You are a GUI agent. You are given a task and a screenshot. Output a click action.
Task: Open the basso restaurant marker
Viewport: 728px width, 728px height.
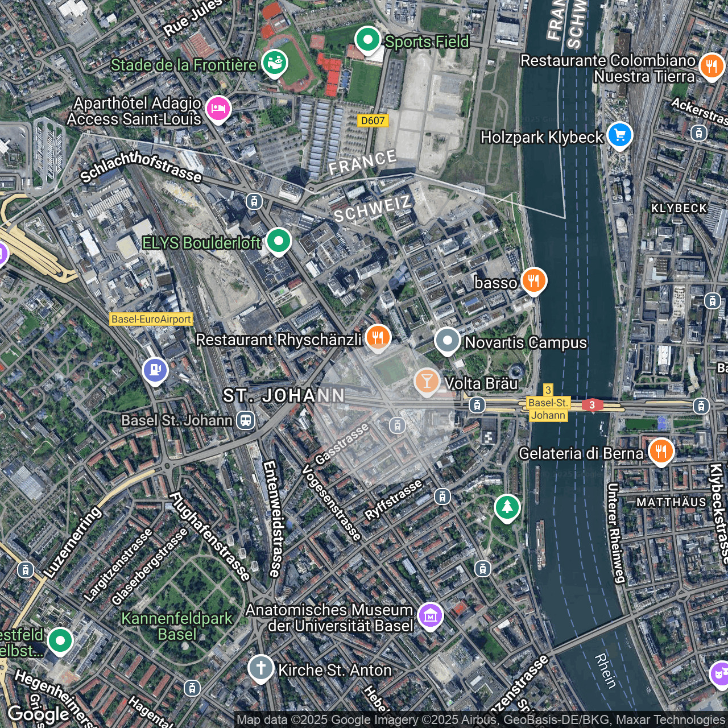click(533, 281)
